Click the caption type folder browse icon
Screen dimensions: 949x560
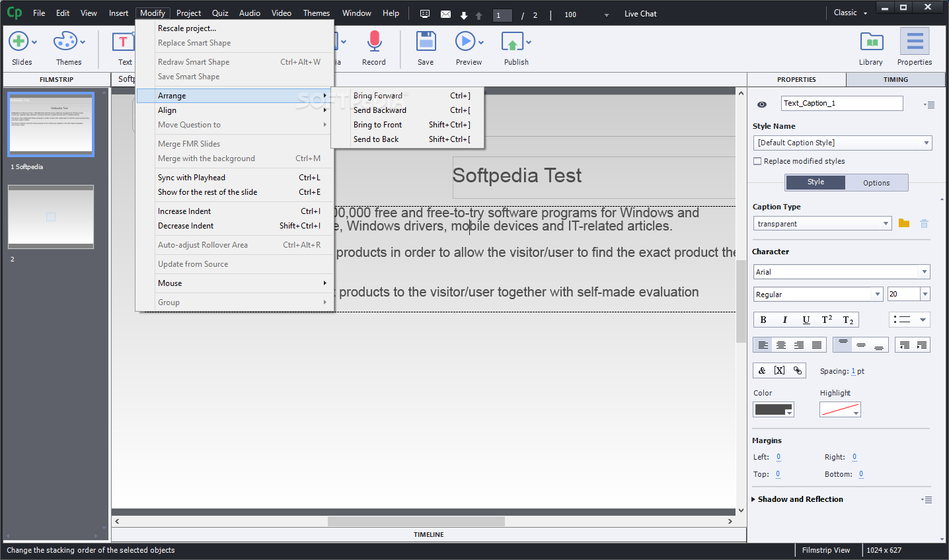[x=904, y=224]
